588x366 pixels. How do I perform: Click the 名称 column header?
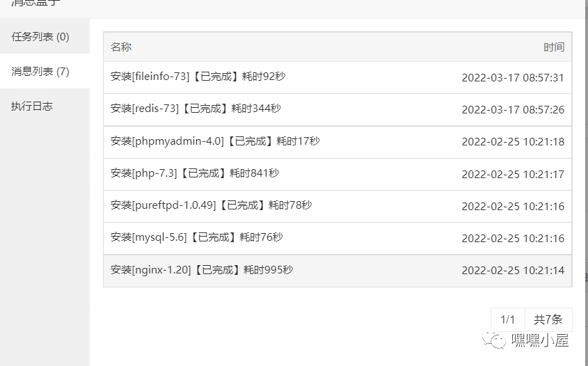121,47
